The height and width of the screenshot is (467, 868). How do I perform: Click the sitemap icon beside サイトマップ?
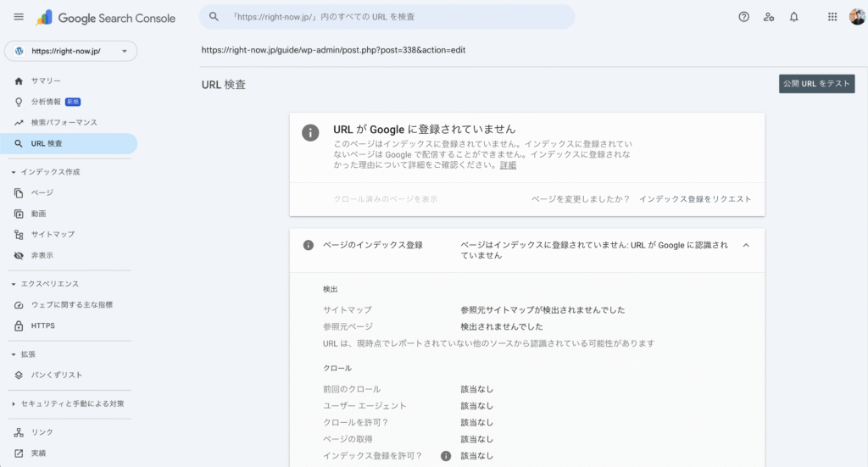pyautogui.click(x=19, y=235)
